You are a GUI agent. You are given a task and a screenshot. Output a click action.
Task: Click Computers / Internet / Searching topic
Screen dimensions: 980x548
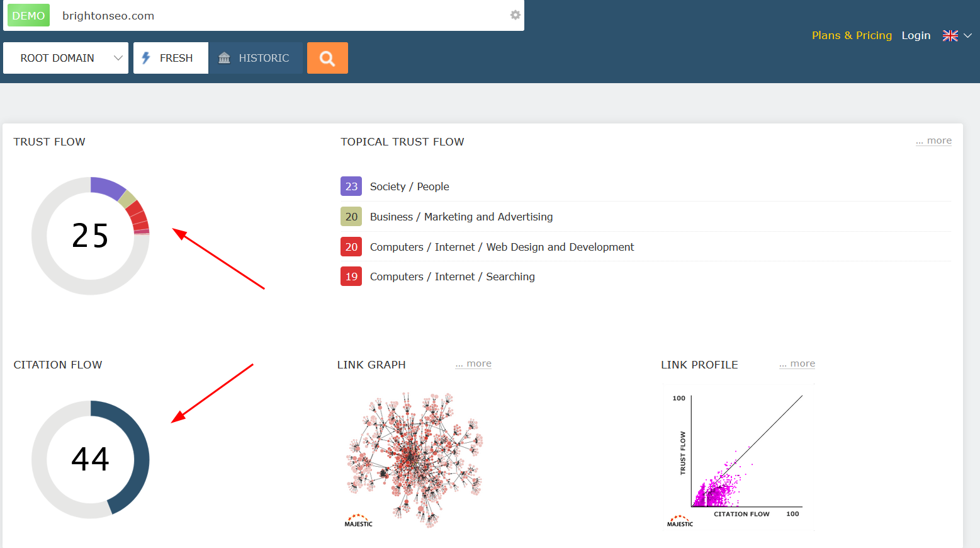(452, 277)
